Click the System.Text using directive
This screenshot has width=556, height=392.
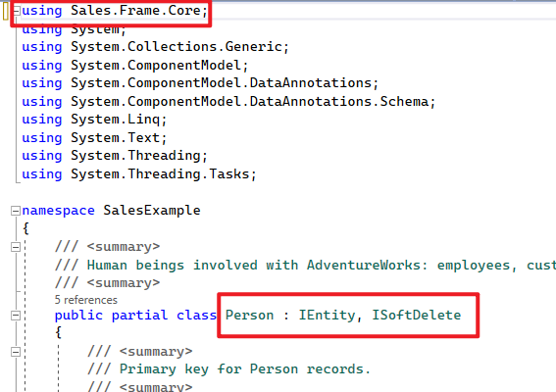click(94, 137)
